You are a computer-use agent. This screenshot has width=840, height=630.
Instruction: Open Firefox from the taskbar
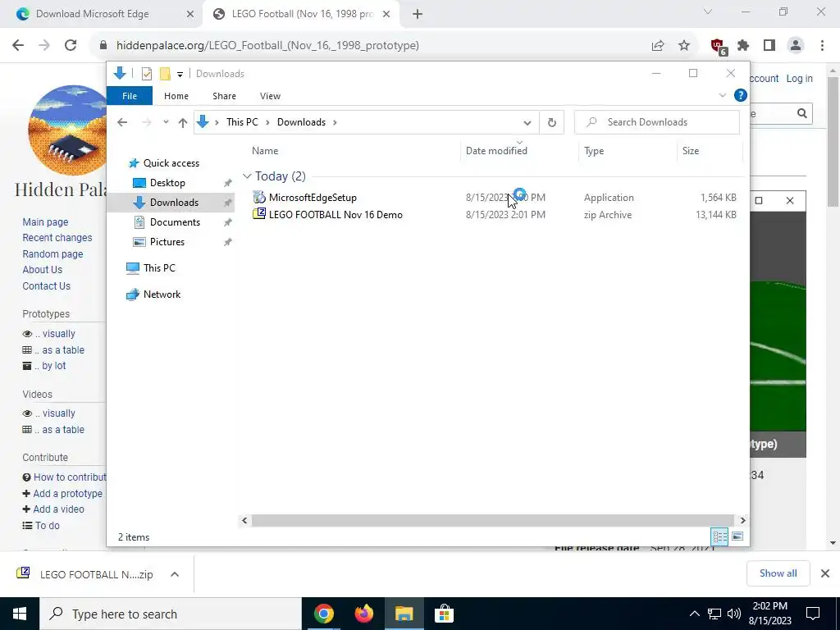[x=364, y=614]
